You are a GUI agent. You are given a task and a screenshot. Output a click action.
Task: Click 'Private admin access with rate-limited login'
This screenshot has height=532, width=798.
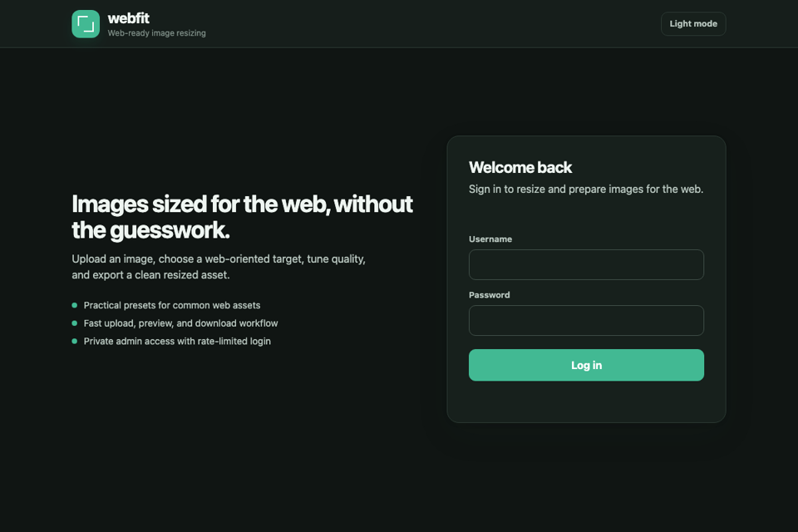177,341
